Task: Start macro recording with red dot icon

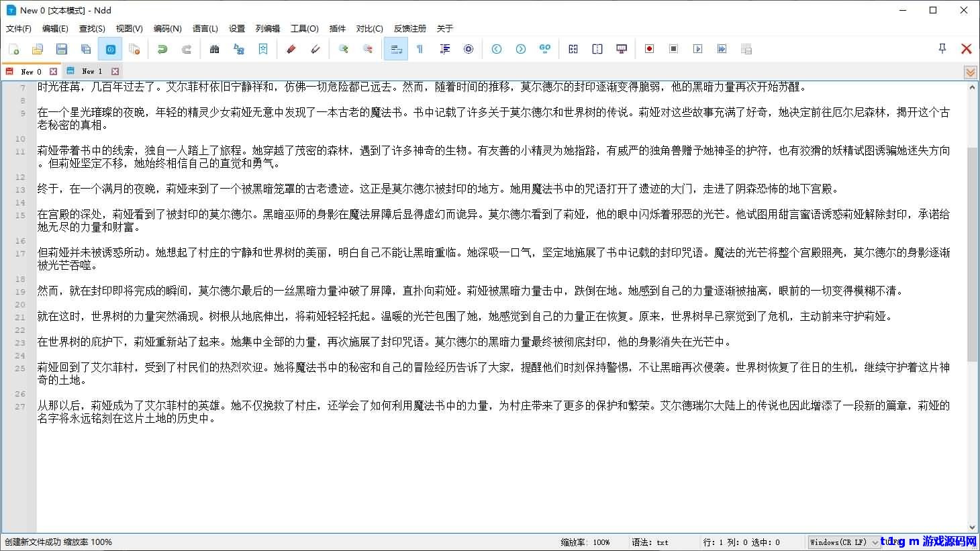Action: 649,49
